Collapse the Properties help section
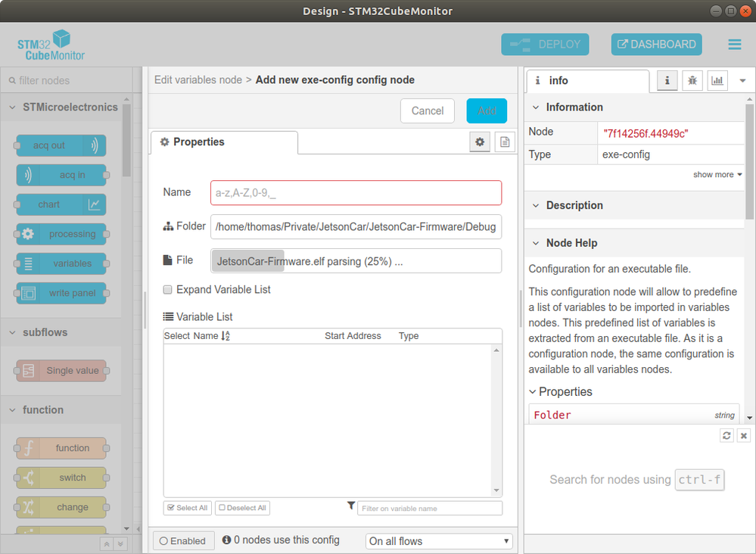 561,391
